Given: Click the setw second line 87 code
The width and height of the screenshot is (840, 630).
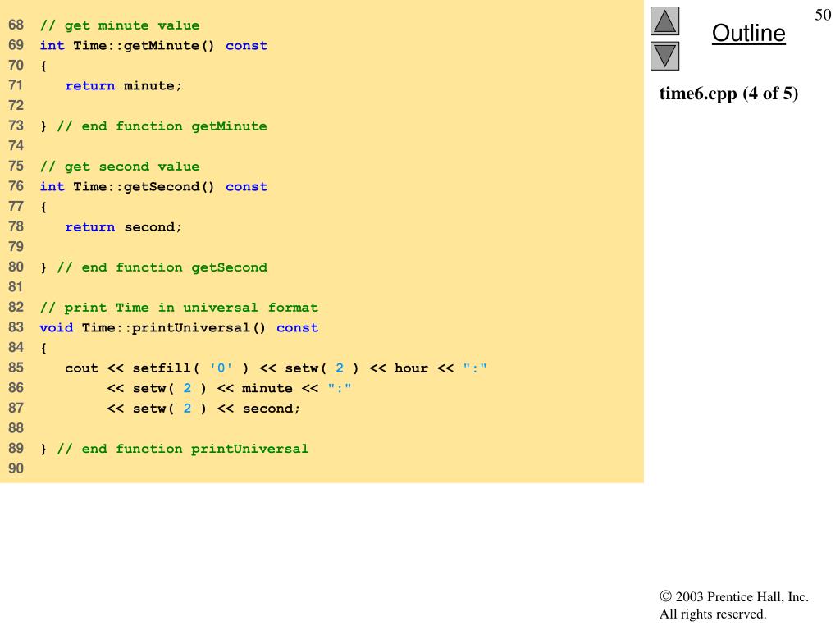Looking at the screenshot, I should click(203, 409).
